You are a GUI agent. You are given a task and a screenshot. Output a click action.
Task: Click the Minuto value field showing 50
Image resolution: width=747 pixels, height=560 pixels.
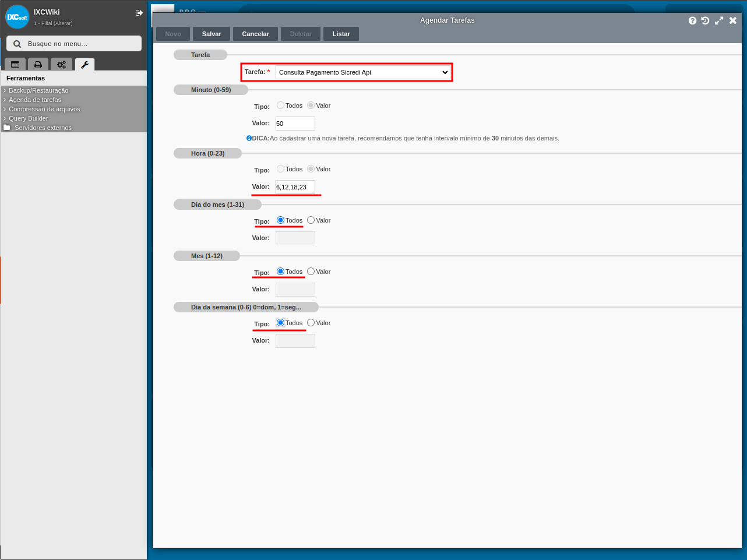click(x=295, y=124)
